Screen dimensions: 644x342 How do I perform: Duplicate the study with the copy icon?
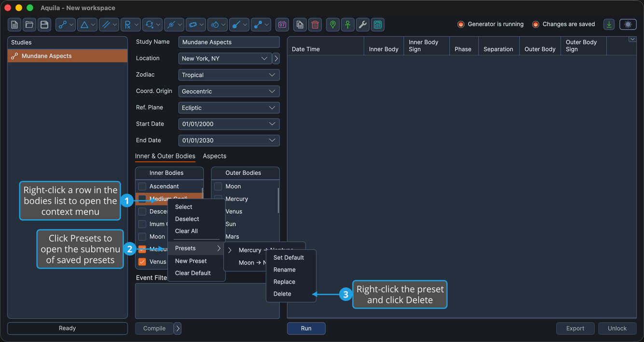coord(300,25)
